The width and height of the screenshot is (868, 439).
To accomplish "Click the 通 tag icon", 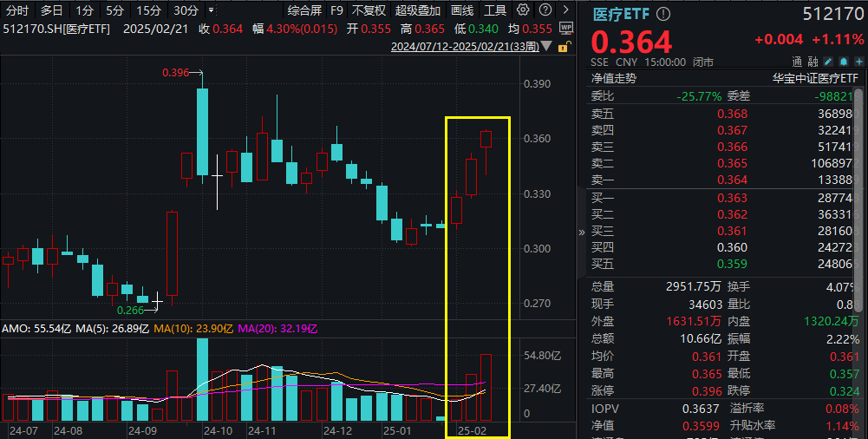I will click(797, 62).
